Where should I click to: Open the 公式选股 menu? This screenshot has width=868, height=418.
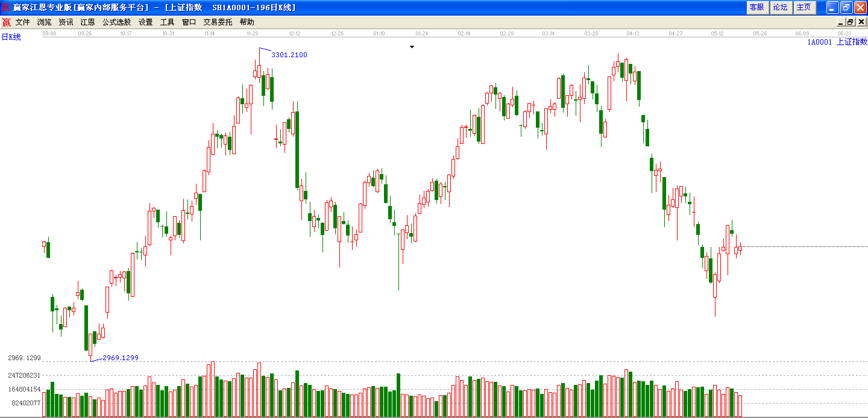116,22
